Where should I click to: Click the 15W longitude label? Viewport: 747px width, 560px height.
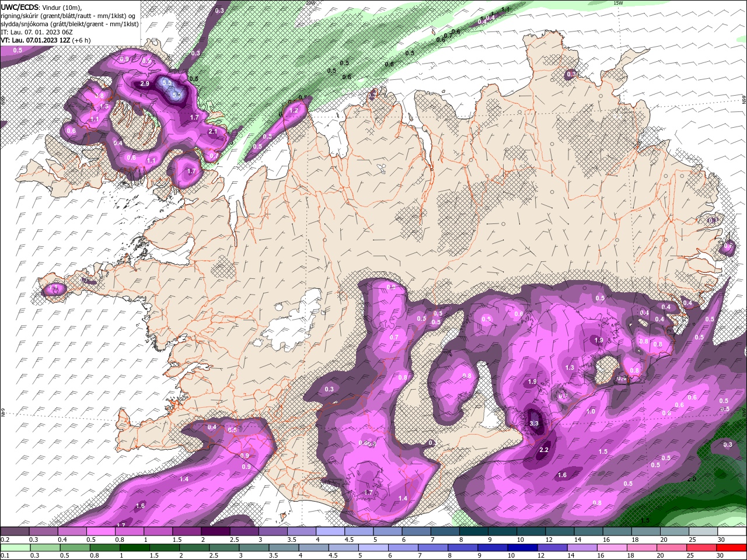coord(618,3)
